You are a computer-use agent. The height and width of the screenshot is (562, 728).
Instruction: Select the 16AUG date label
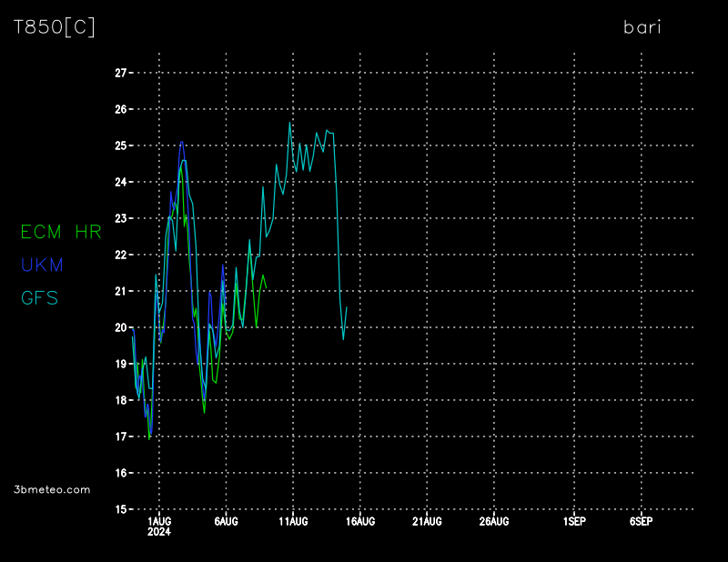point(360,521)
